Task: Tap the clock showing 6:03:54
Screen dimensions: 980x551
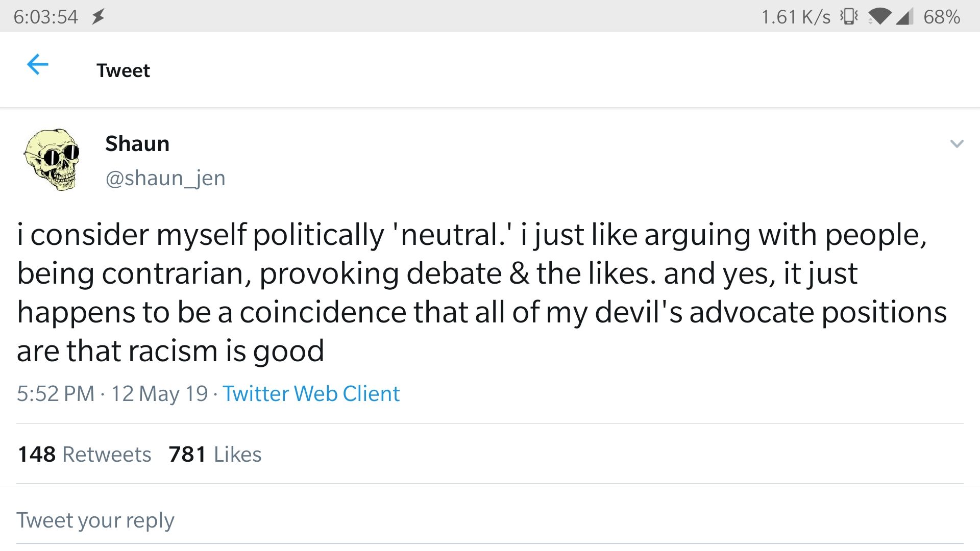Action: pyautogui.click(x=46, y=16)
